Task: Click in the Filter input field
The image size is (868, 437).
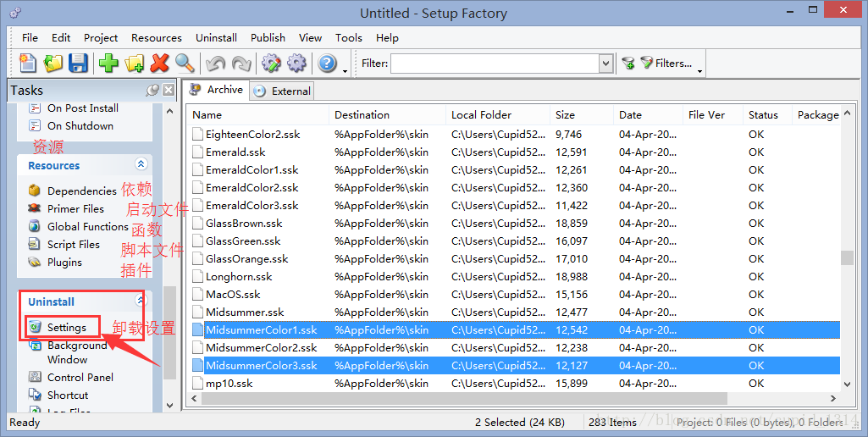Action: (495, 64)
